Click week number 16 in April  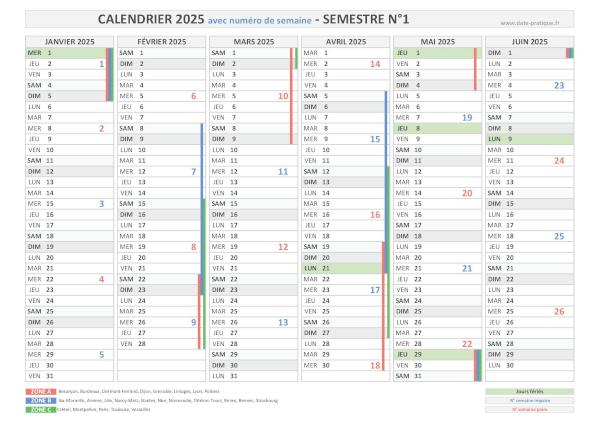(375, 215)
